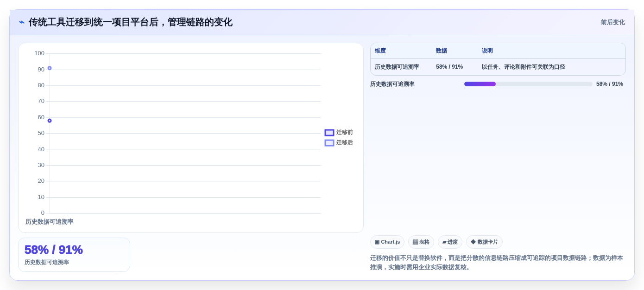644x290 pixels.
Task: Click the 58% / 91% progress value label
Action: pos(610,84)
